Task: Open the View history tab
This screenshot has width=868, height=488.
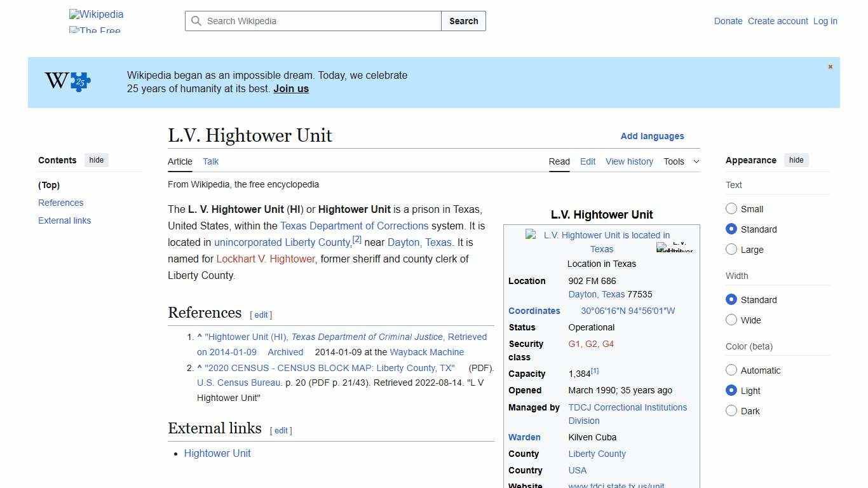Action: pyautogui.click(x=629, y=161)
